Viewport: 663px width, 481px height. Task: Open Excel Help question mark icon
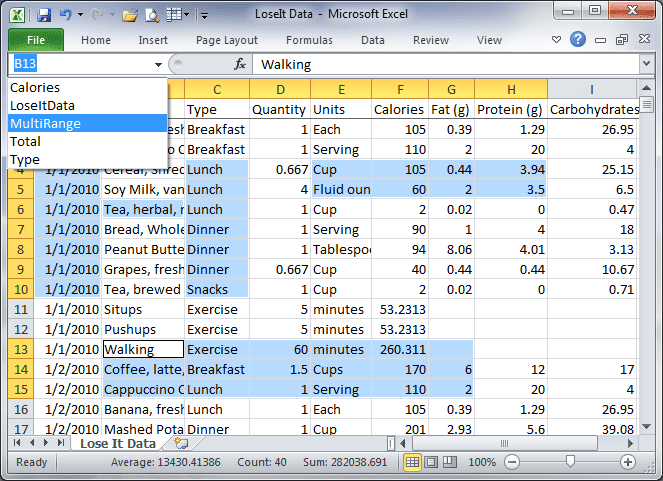point(578,40)
